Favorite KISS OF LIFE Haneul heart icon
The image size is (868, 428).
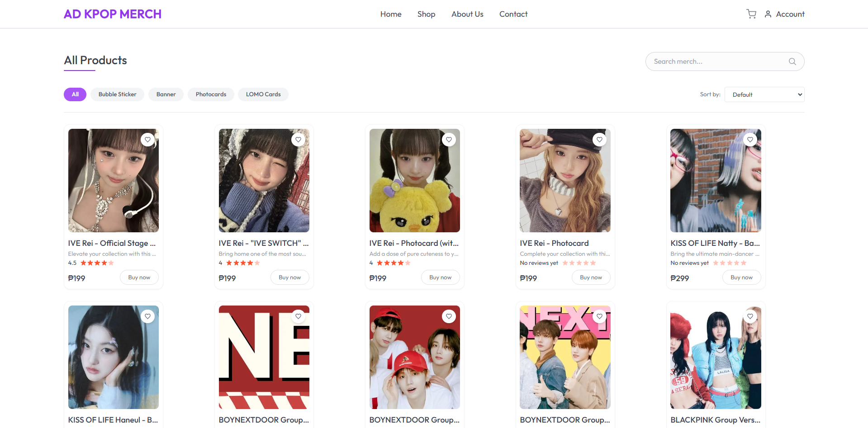click(x=148, y=316)
